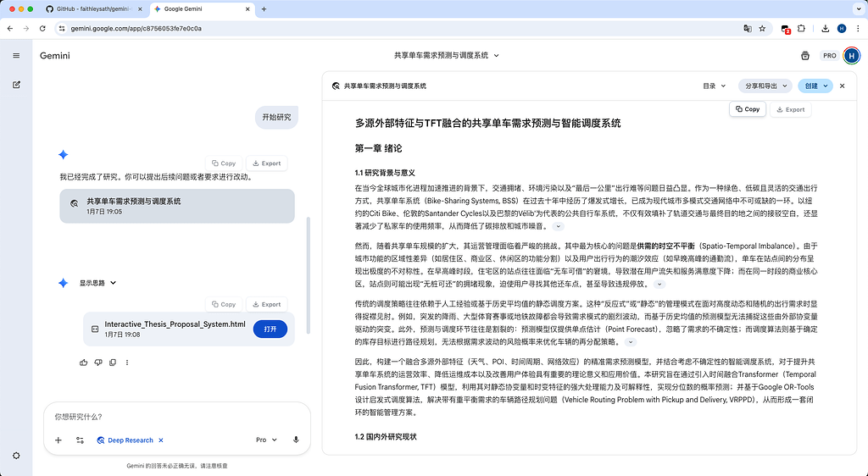868x476 pixels.
Task: Open the 共享单车需求预测与调度系统 report card
Action: click(177, 206)
